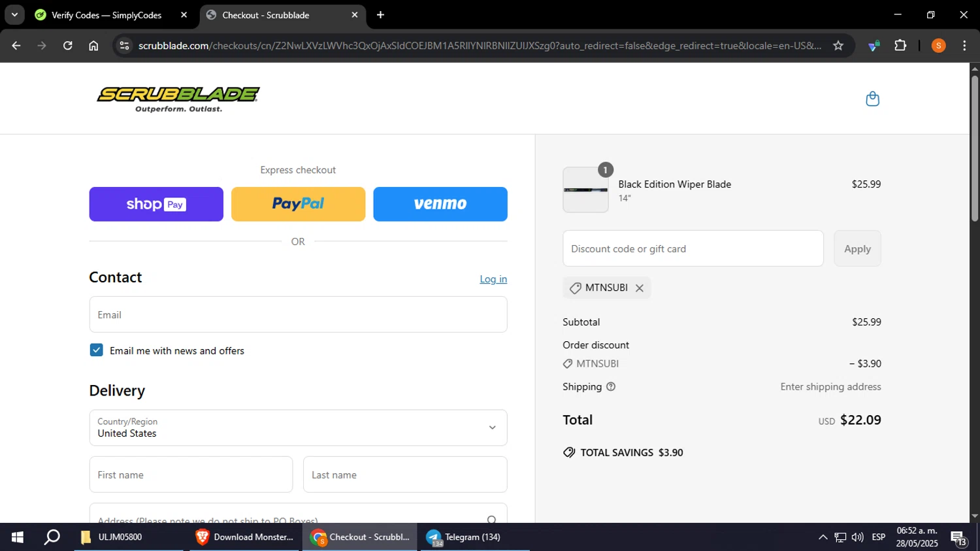This screenshot has width=980, height=551.
Task: Click the Subtotal $25.99 value
Action: pos(866,322)
